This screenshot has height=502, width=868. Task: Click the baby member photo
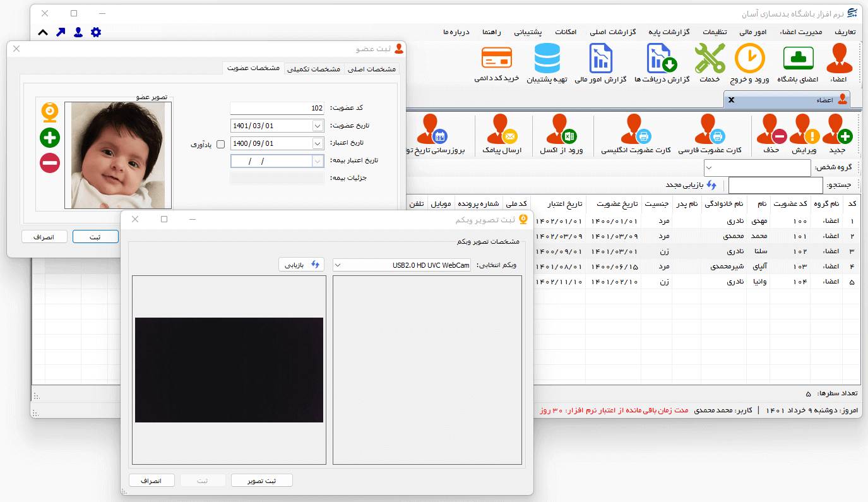pos(118,155)
